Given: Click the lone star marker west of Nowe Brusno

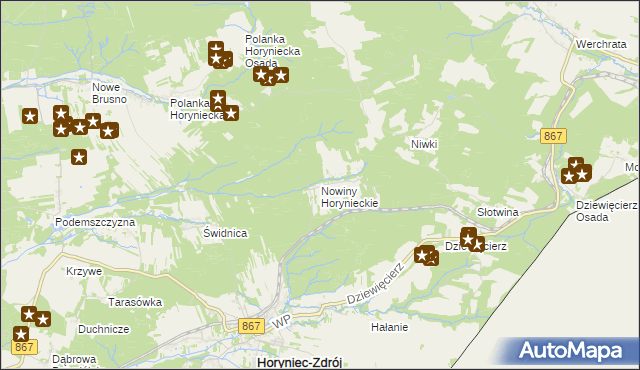Looking at the screenshot, I should [x=30, y=116].
